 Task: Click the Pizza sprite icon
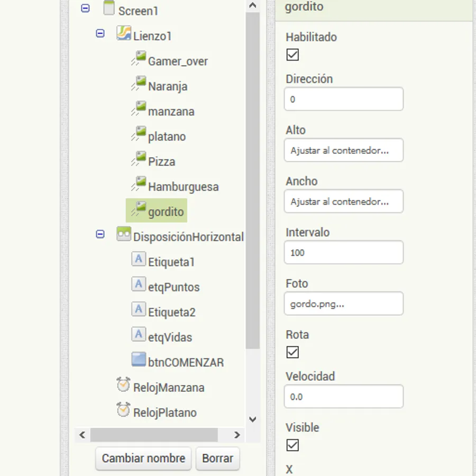139,159
